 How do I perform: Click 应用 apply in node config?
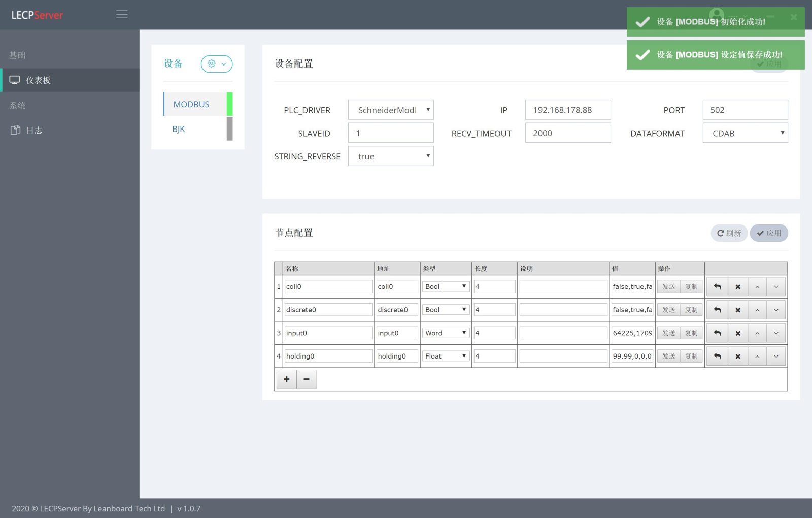coord(769,233)
